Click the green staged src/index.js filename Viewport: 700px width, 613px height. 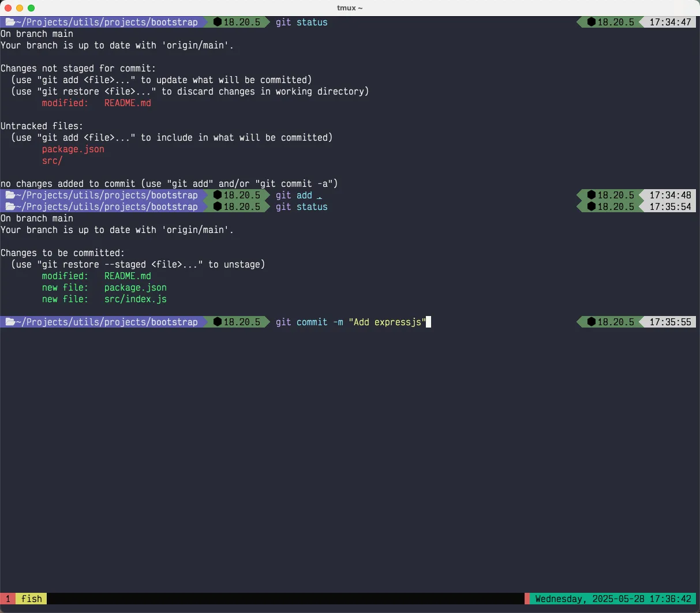pos(135,299)
